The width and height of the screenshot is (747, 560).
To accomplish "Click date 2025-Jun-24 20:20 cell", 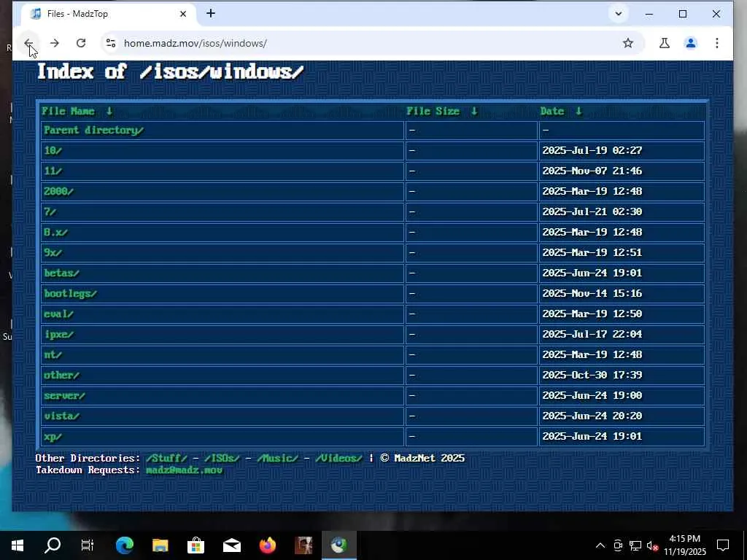I will pyautogui.click(x=622, y=416).
